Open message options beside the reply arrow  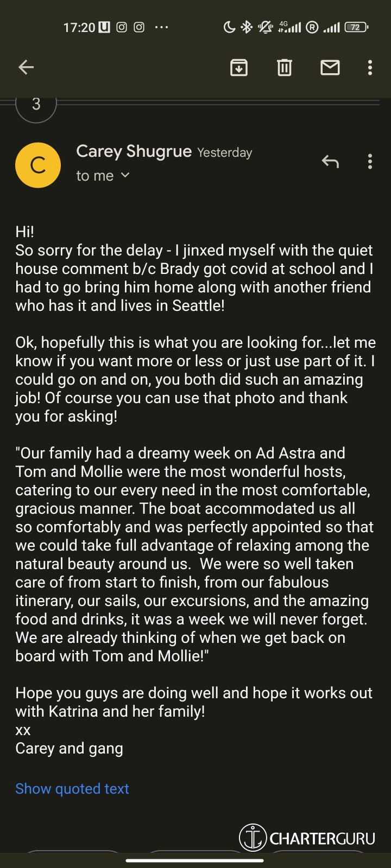(370, 162)
